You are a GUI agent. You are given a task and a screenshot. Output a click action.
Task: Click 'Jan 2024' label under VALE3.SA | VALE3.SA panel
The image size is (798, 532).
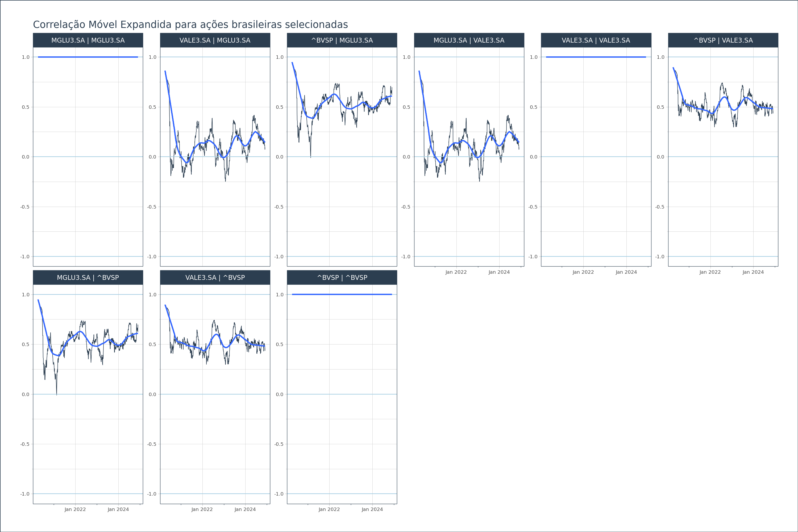point(626,272)
